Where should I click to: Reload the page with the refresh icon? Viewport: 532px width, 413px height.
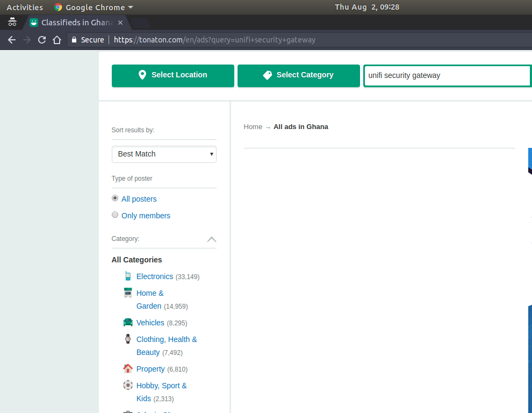pyautogui.click(x=42, y=40)
